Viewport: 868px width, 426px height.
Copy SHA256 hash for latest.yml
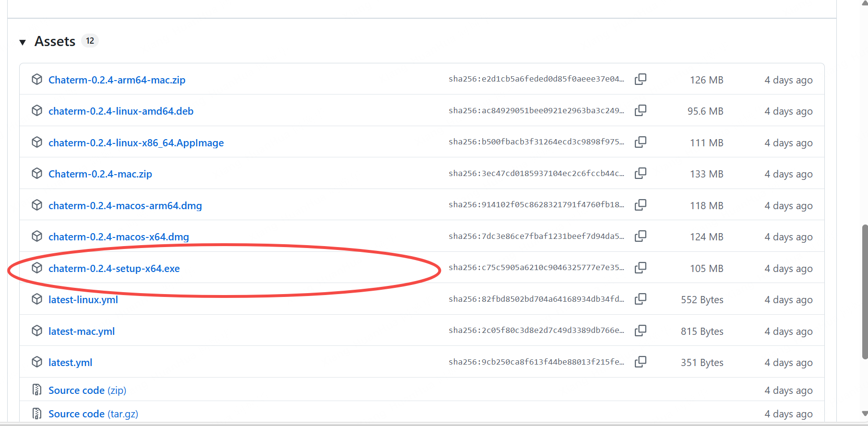(641, 362)
